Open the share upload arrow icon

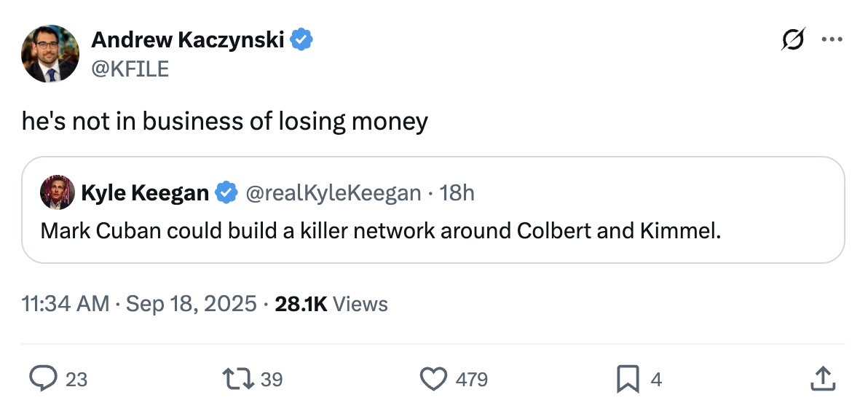(x=821, y=379)
